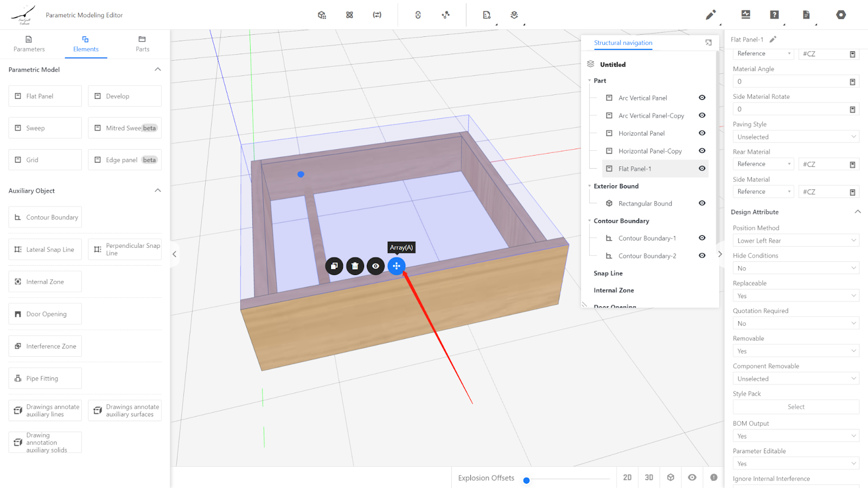Click the delete trash icon in floating toolbar
Image resolution: width=868 pixels, height=488 pixels.
click(355, 266)
